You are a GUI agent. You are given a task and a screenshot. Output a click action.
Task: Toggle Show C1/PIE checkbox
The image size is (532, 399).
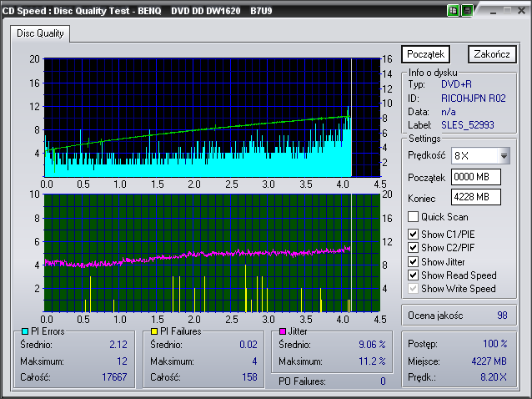[x=413, y=234]
